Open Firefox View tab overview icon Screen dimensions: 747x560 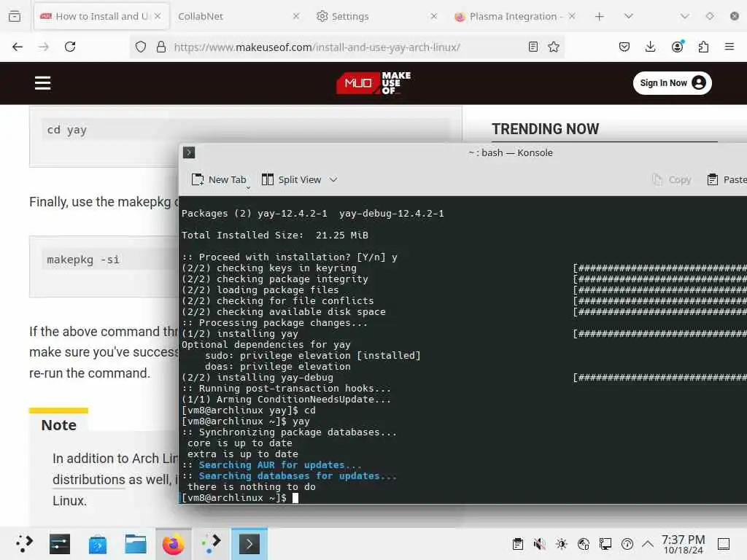pos(15,16)
